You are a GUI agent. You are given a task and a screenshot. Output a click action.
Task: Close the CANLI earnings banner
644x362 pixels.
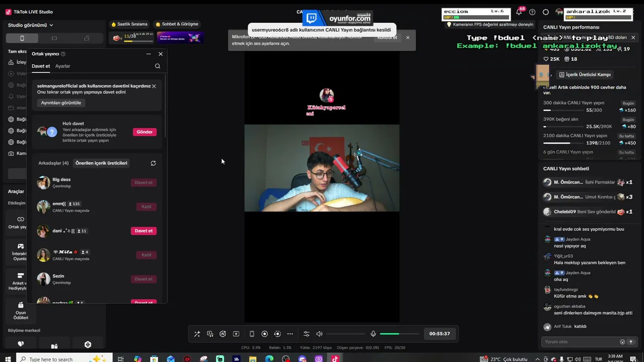pyautogui.click(x=633, y=38)
